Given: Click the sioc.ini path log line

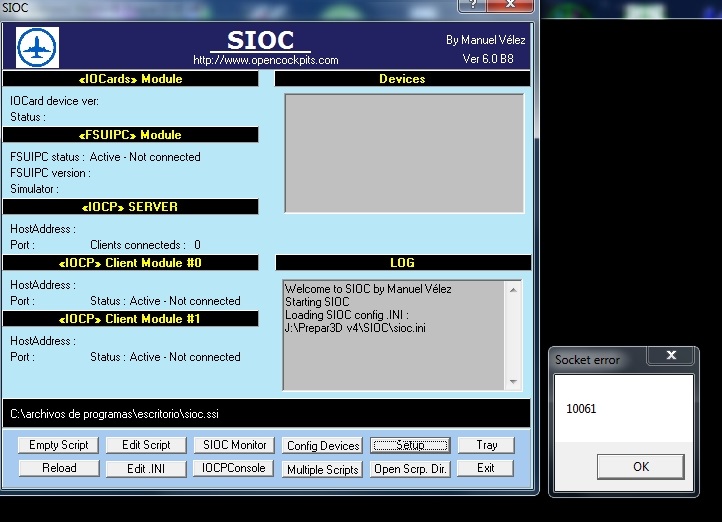Looking at the screenshot, I should click(x=355, y=328).
